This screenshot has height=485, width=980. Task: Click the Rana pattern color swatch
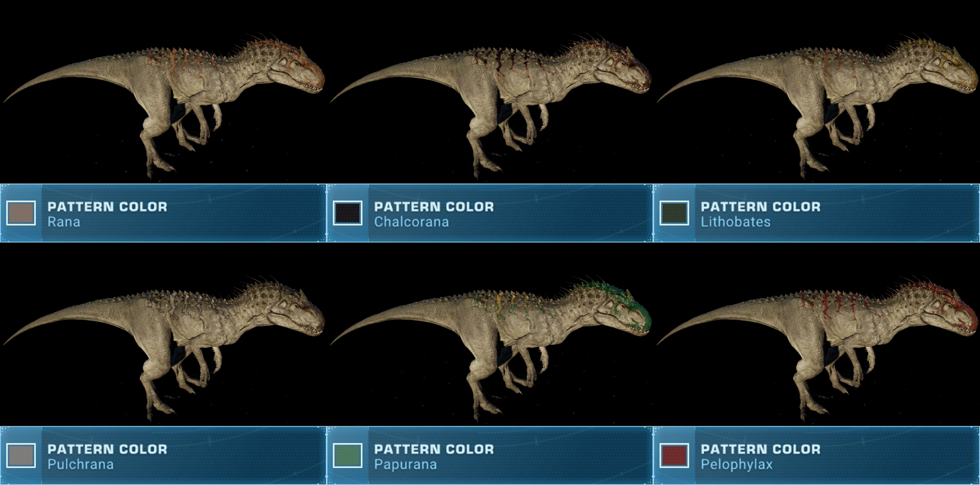tap(21, 213)
